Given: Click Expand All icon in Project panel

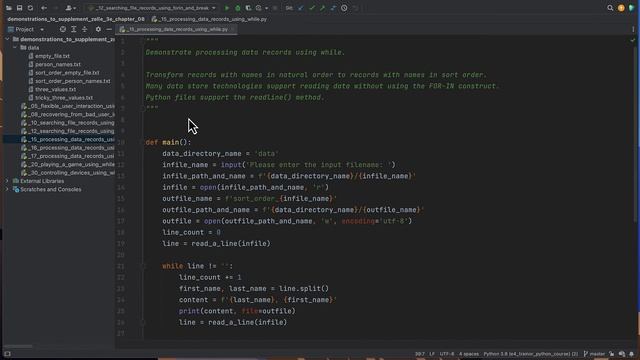Looking at the screenshot, I should [73, 29].
